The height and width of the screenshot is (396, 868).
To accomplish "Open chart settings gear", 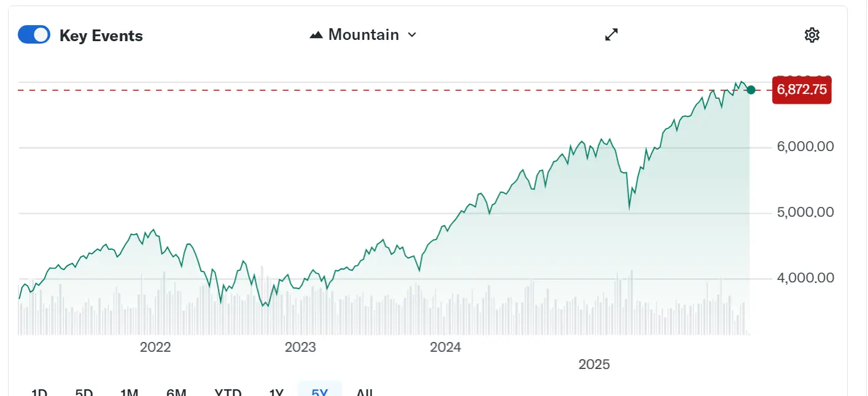I will [812, 35].
